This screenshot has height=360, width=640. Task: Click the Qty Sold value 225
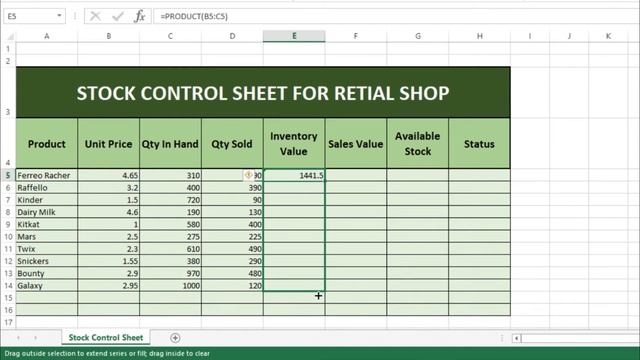click(x=232, y=236)
